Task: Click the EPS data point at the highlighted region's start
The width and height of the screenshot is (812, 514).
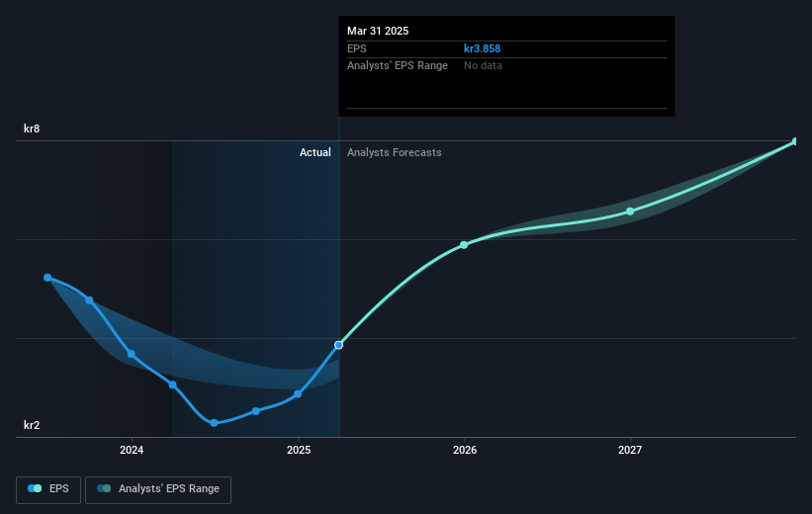Action: pyautogui.click(x=172, y=385)
